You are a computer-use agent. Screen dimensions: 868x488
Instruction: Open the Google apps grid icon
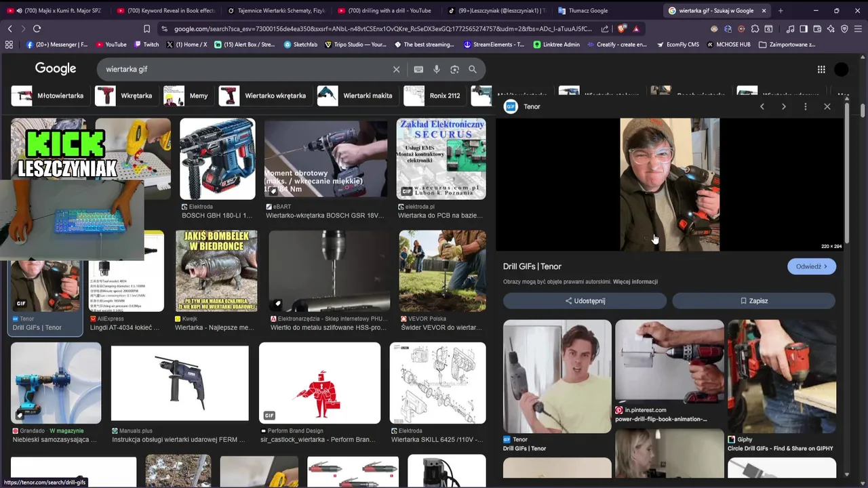(x=821, y=69)
